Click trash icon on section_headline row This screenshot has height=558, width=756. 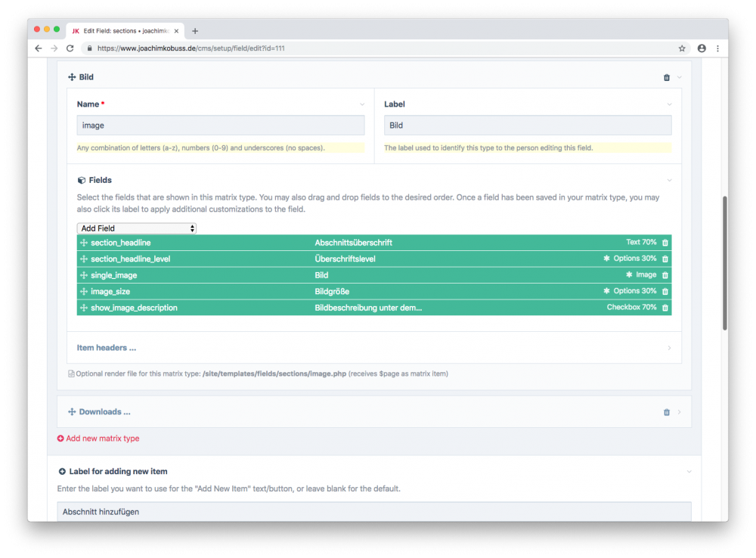pos(665,243)
